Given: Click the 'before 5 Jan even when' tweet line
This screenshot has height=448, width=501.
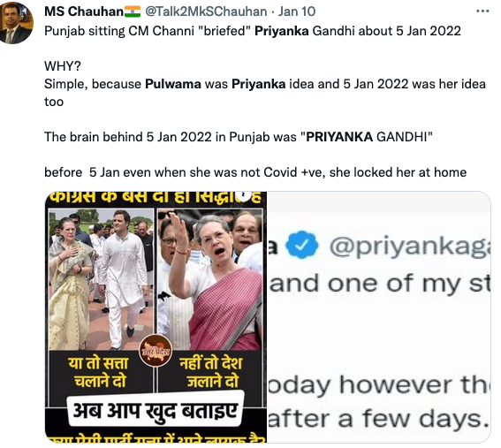Looking at the screenshot, I should click(x=255, y=172).
